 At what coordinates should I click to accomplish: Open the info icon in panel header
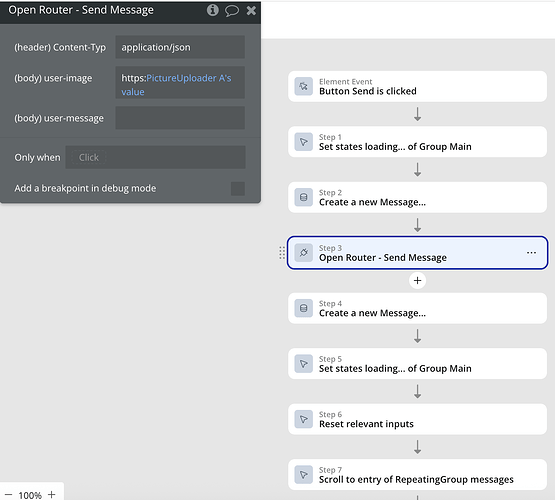213,10
